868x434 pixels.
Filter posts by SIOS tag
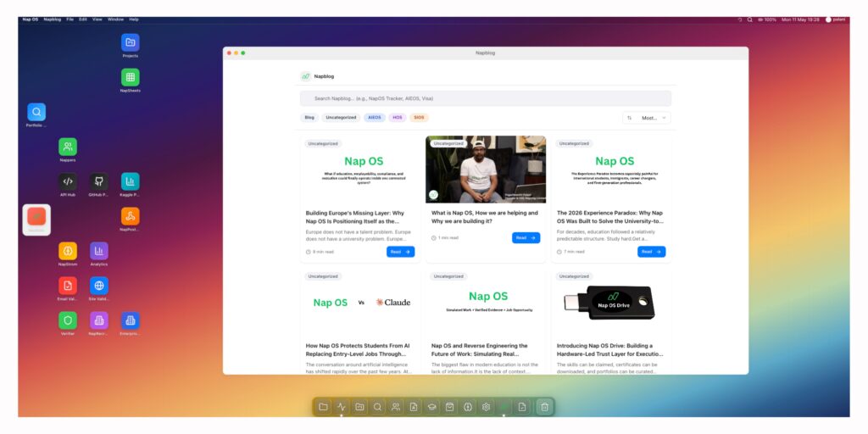[420, 117]
